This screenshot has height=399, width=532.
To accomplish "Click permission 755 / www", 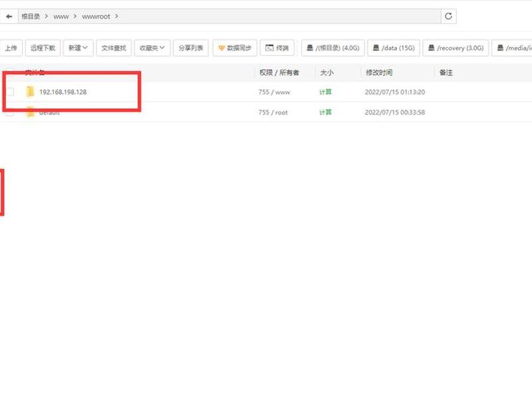I will 274,92.
